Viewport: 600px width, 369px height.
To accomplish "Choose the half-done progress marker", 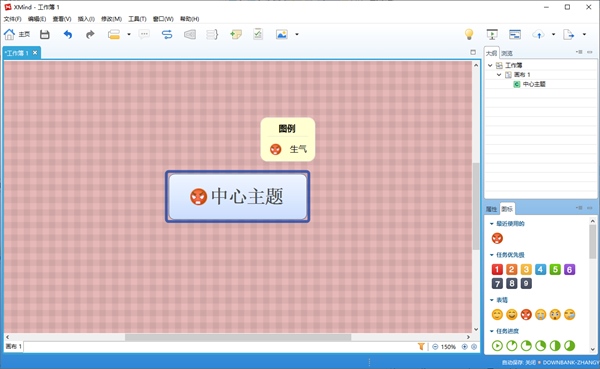I will pos(555,346).
